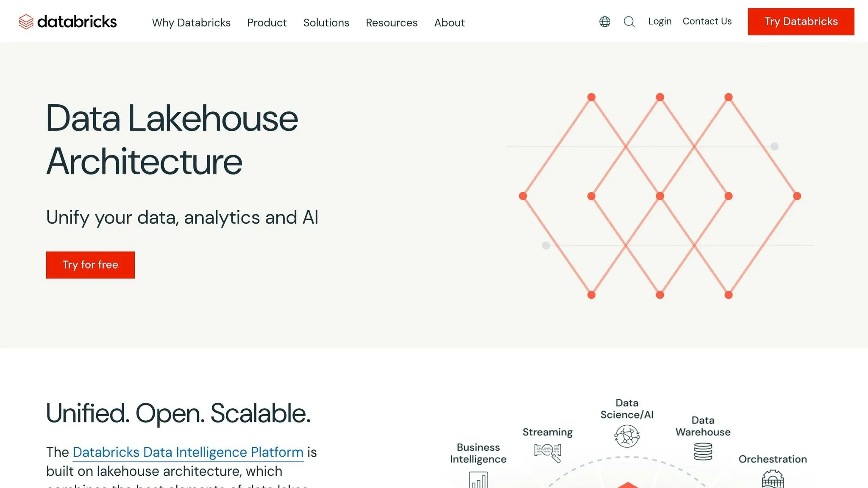Go to the Login page
Screen dimensions: 868x488
(660, 21)
